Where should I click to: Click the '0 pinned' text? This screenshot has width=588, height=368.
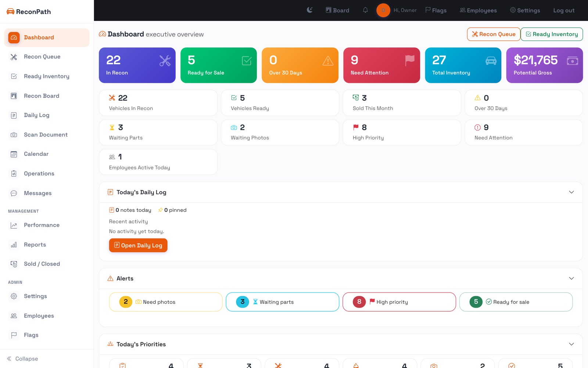175,210
